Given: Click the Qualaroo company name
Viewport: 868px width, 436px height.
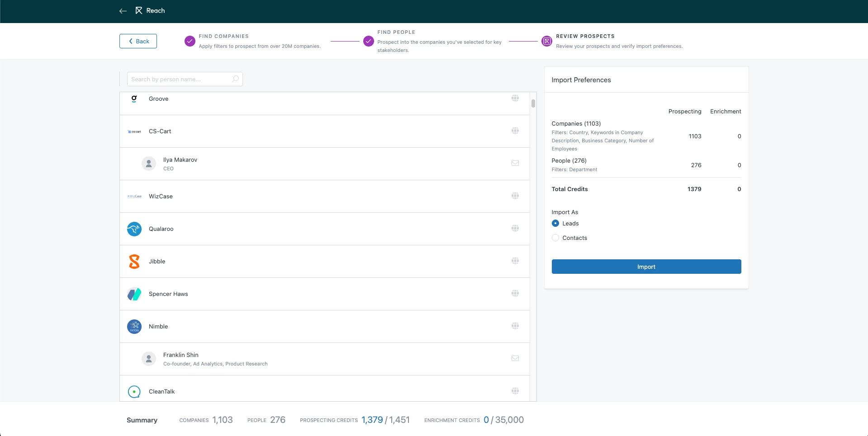Looking at the screenshot, I should (x=161, y=229).
